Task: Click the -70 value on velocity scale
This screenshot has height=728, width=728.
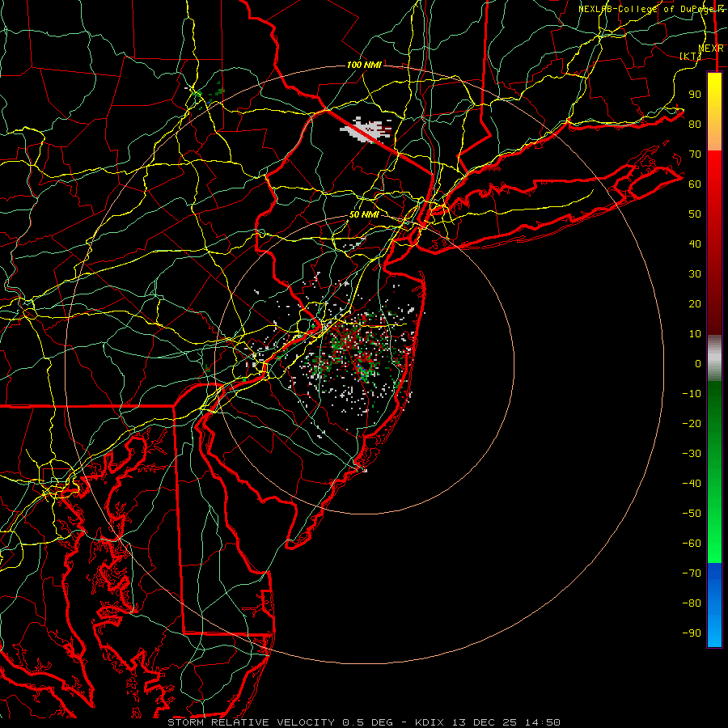Action: tap(692, 574)
